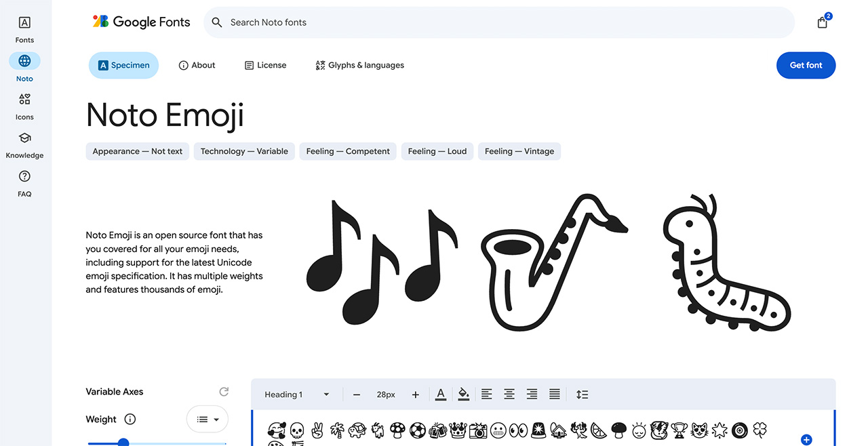Open the shopping bag with selected fonts
The height and width of the screenshot is (446, 868).
[823, 22]
